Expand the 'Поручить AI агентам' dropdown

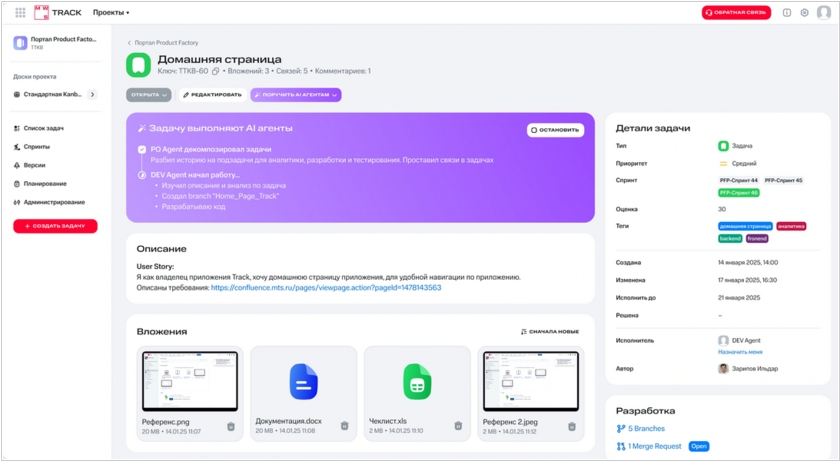[297, 95]
